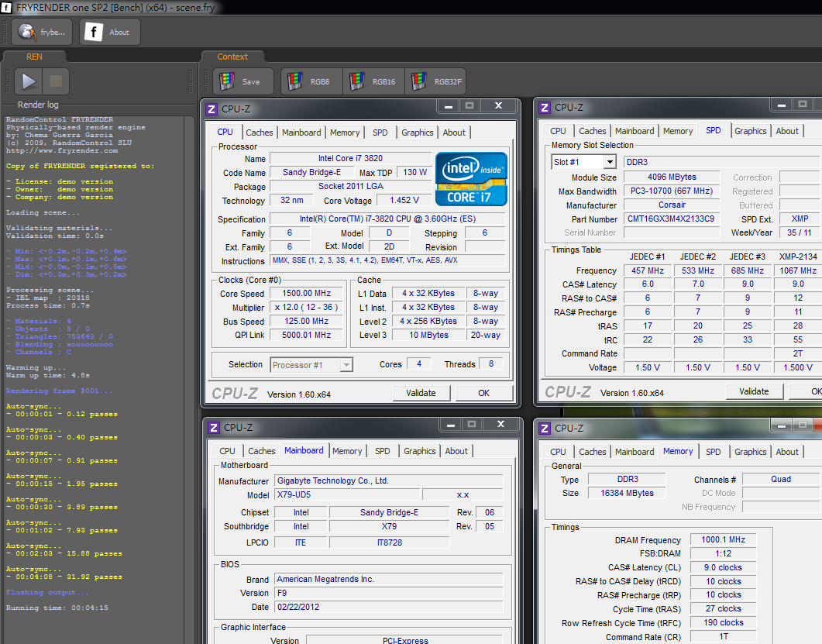
Task: Click CPU-Z icon in the Mainboard window title
Action: 214,428
